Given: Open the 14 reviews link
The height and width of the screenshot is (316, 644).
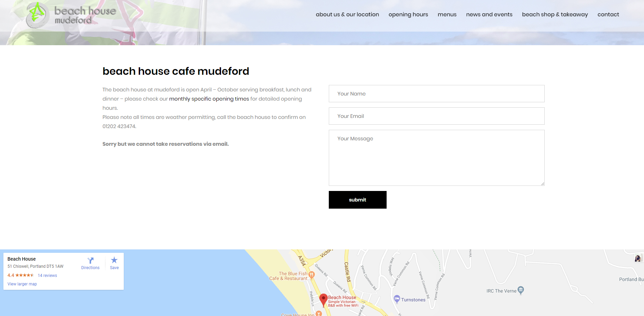Looking at the screenshot, I should tap(47, 276).
